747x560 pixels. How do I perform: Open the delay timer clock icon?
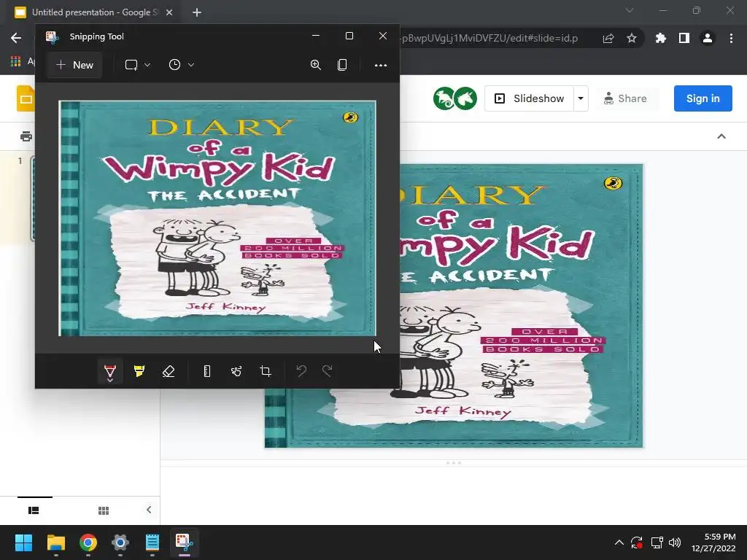(175, 65)
